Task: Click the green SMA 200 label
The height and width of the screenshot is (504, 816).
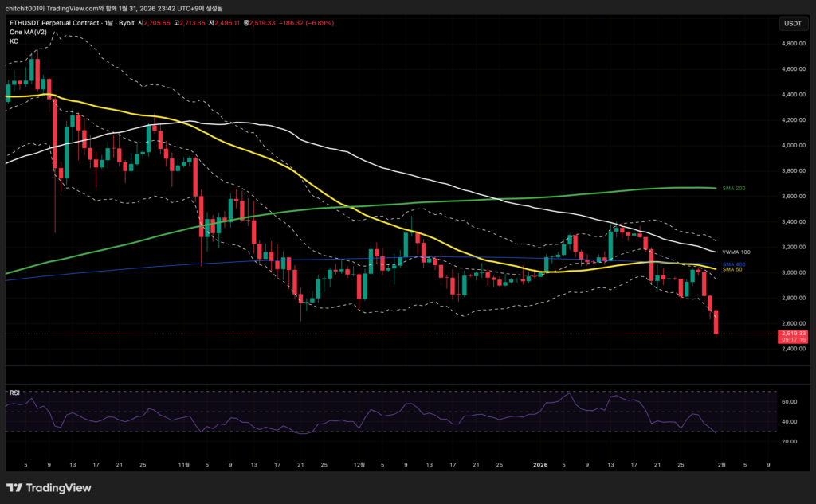Action: pyautogui.click(x=733, y=189)
